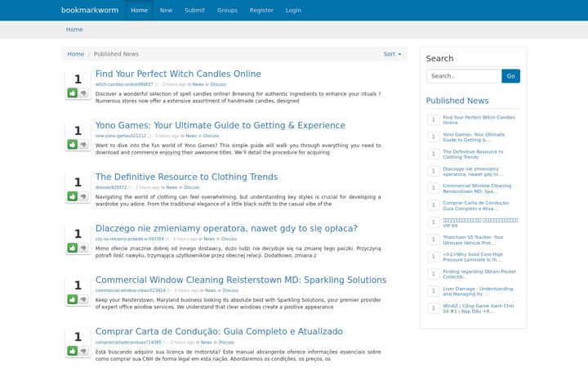Open sidebar link ending in VIP 69

click(480, 223)
